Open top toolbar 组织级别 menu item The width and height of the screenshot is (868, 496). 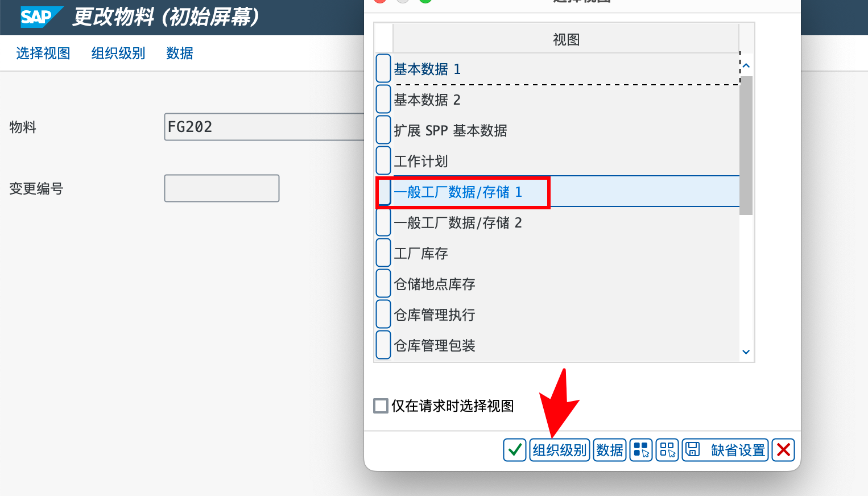[x=118, y=53]
